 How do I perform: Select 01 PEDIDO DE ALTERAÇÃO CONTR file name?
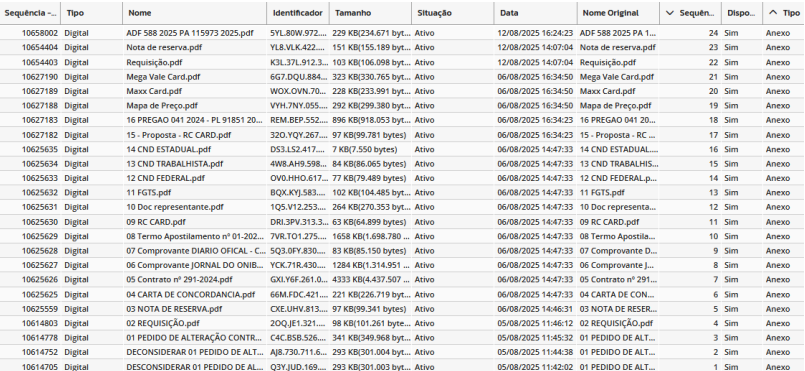click(195, 338)
